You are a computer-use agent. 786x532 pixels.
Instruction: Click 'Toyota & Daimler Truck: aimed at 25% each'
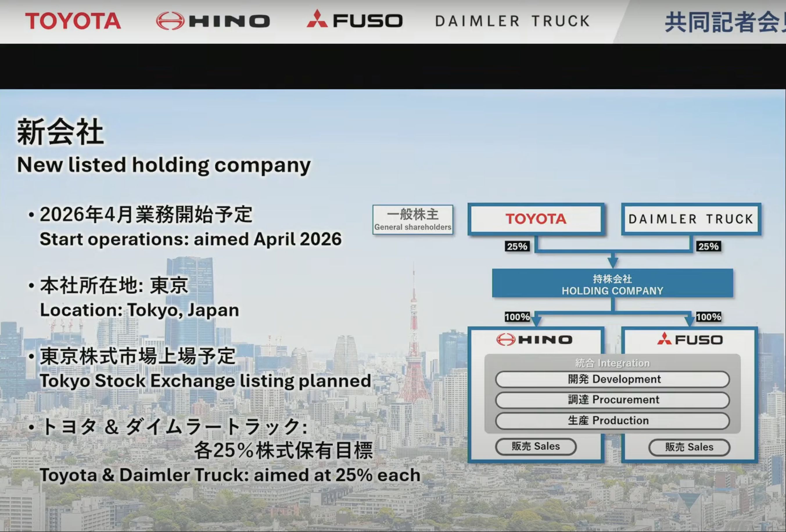tap(230, 475)
